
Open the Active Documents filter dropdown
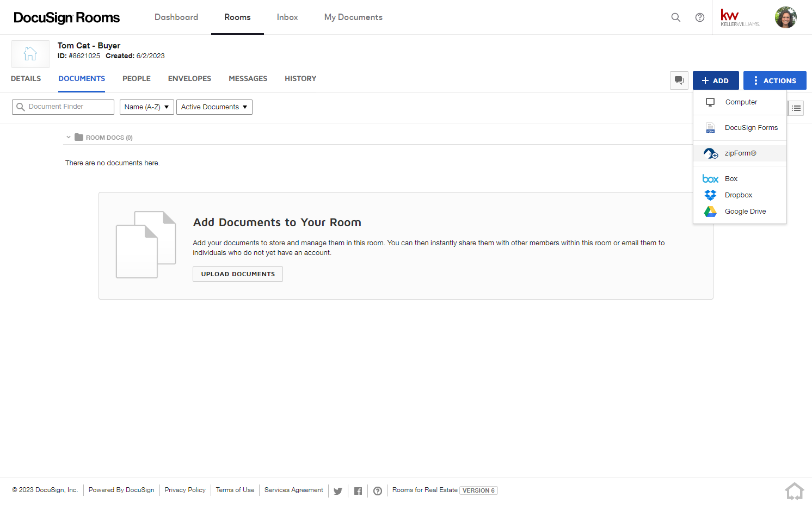[x=214, y=107]
